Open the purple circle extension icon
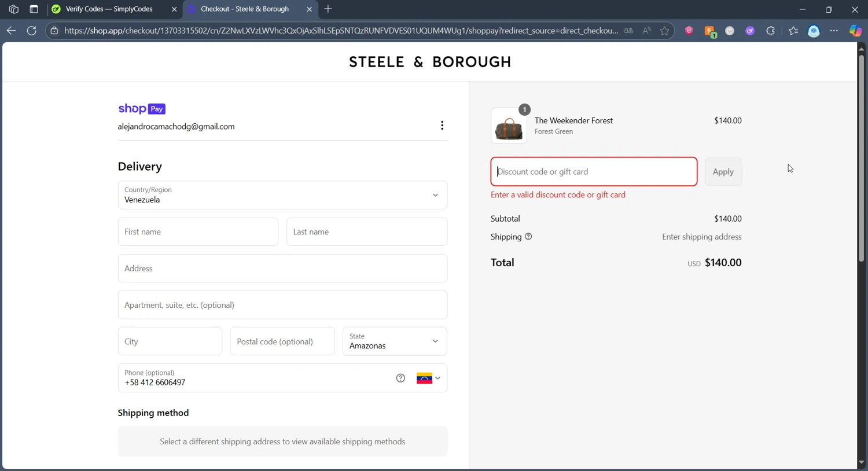The width and height of the screenshot is (868, 471). click(x=750, y=31)
